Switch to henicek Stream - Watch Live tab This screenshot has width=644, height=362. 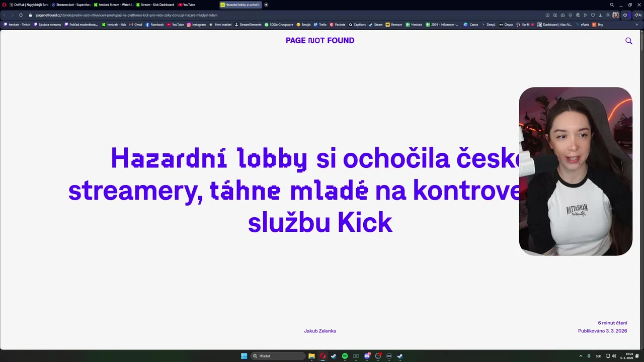(x=113, y=5)
